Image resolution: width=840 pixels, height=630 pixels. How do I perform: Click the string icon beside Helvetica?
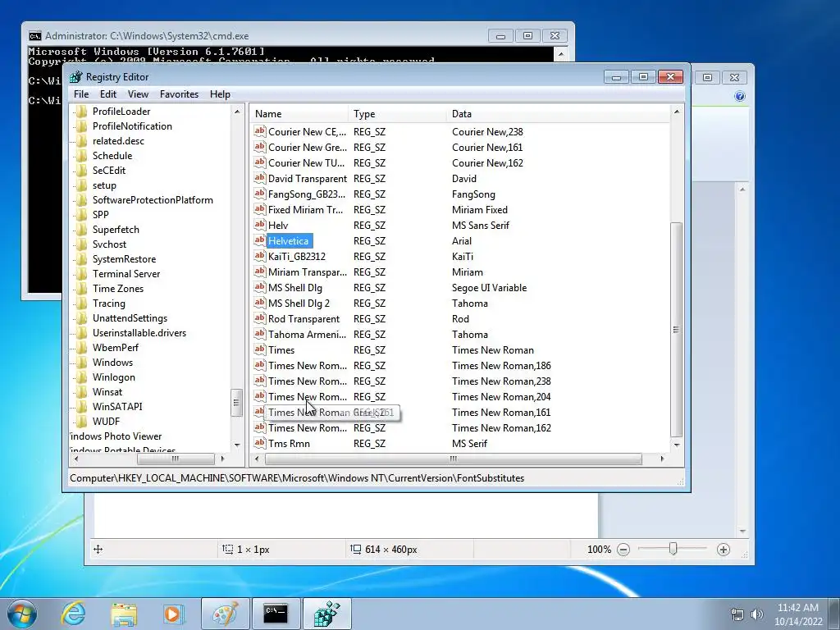point(260,240)
